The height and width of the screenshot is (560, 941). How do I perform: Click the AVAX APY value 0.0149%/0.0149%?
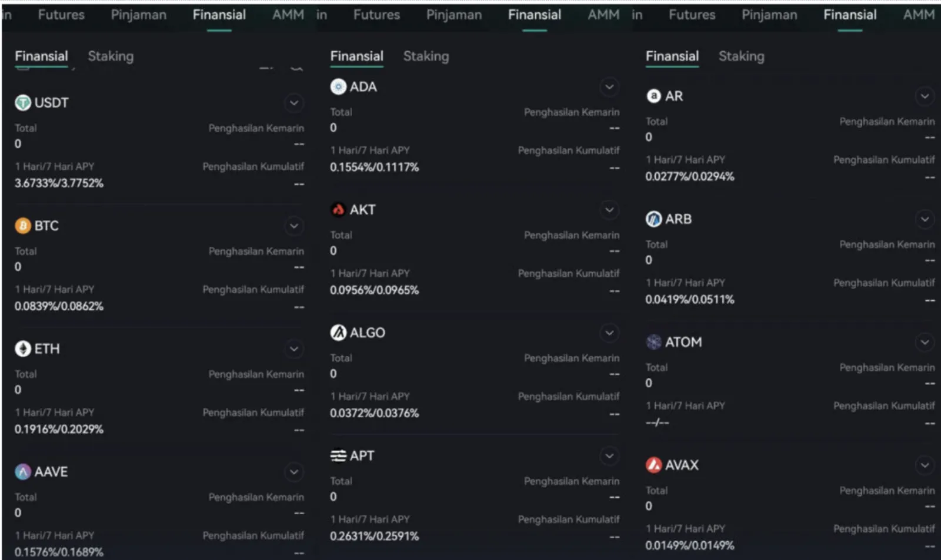(690, 546)
